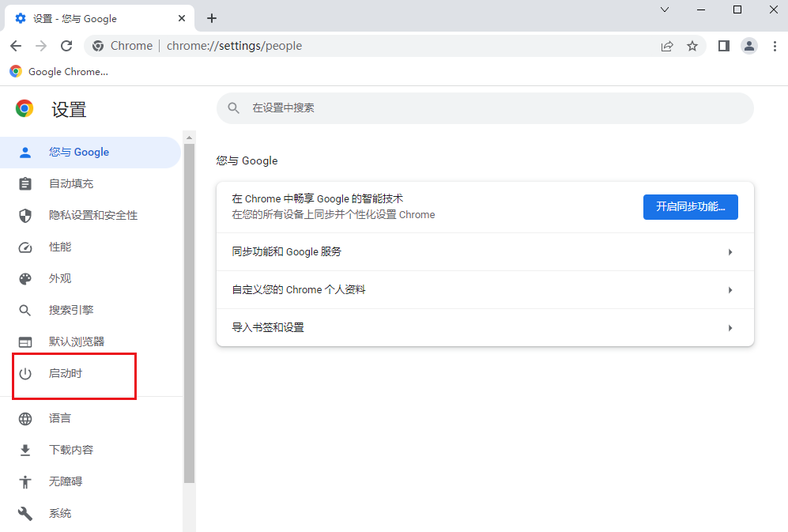
Task: Open the Google Chrome... bookmark
Action: click(59, 71)
